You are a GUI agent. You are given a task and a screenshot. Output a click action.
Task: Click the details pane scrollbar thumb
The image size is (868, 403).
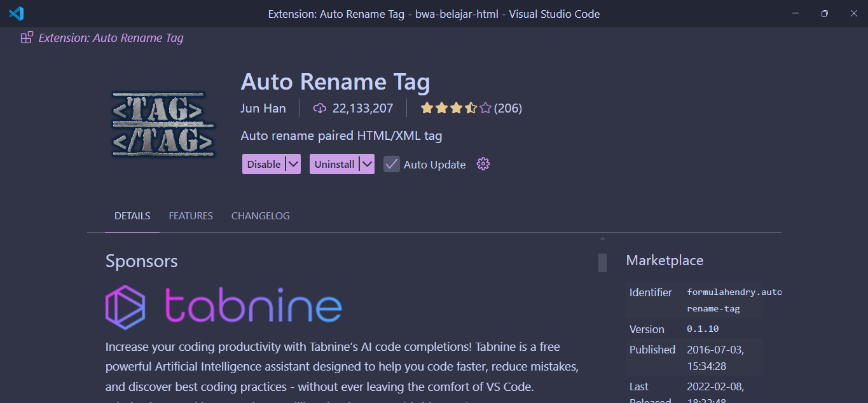602,263
